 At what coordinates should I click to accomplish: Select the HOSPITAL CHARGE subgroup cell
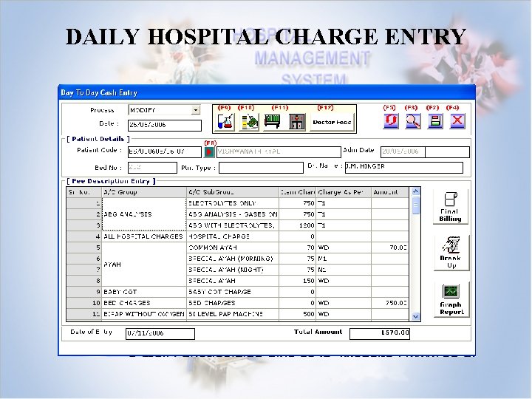click(233, 236)
